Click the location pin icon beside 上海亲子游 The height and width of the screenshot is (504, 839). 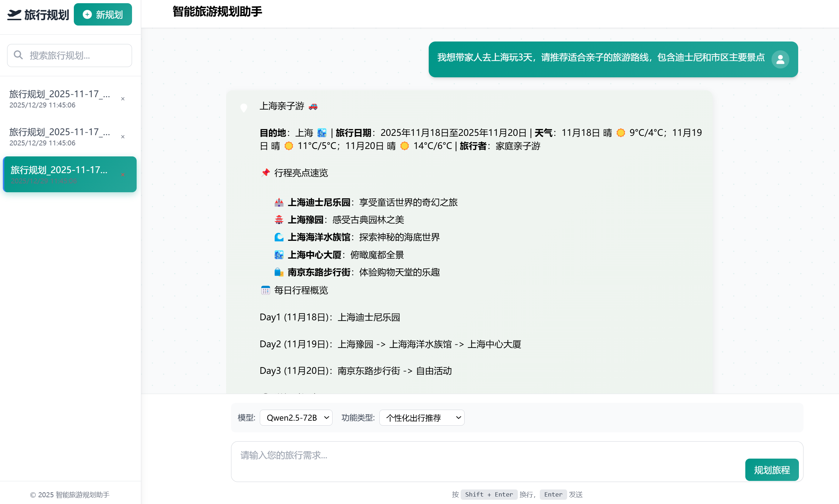coord(243,107)
